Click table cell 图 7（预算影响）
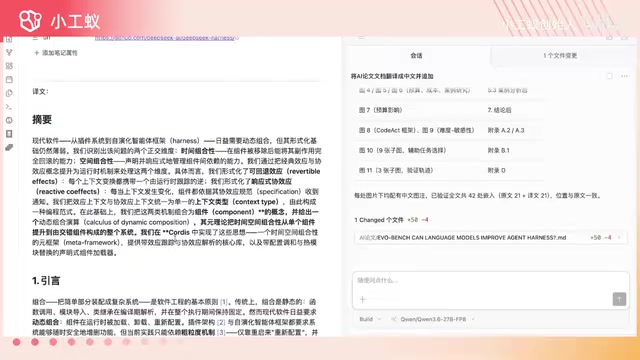The height and width of the screenshot is (360, 640). [380, 110]
